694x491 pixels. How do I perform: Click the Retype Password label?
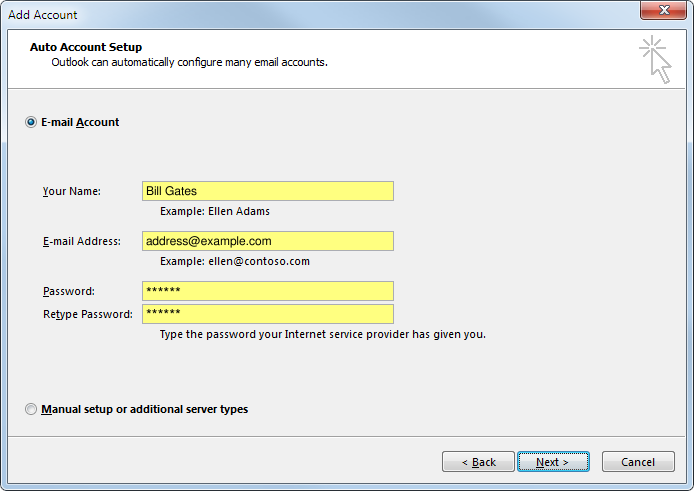coord(87,314)
